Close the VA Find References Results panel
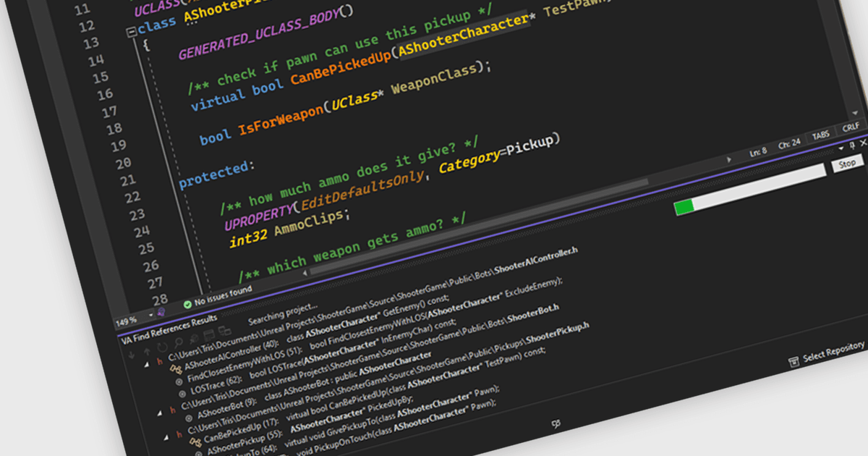The image size is (868, 456). [863, 142]
